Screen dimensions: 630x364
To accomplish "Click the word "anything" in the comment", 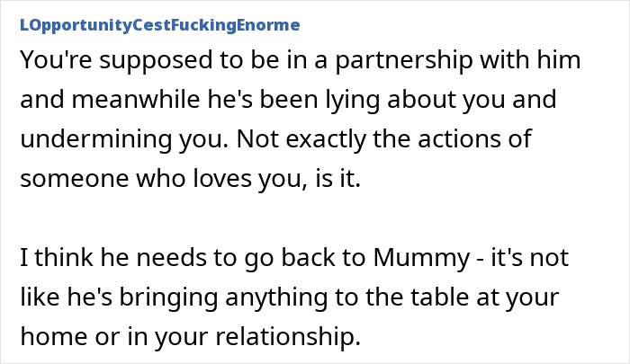I will pos(276,297).
